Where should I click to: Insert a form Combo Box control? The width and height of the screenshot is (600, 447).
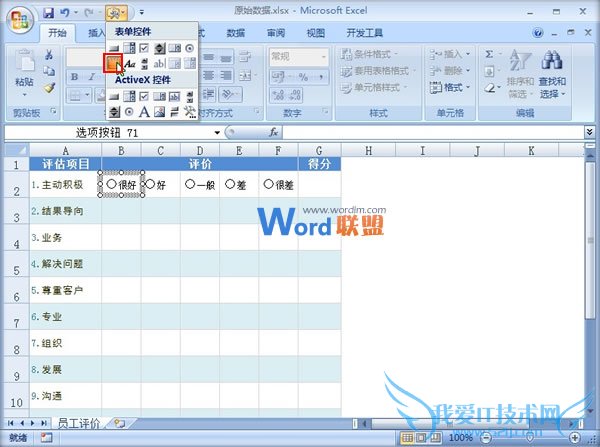click(x=129, y=48)
